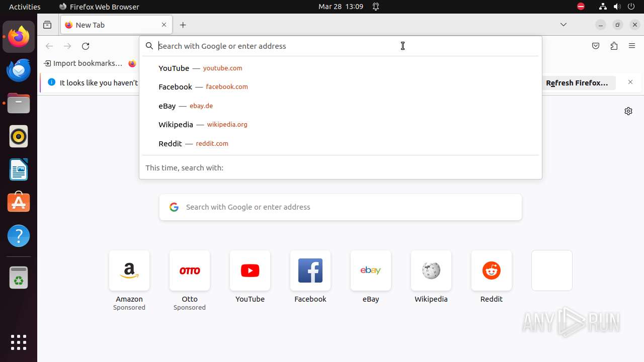644x362 pixels.
Task: Open Ubuntu Software store from dock
Action: 19,203
